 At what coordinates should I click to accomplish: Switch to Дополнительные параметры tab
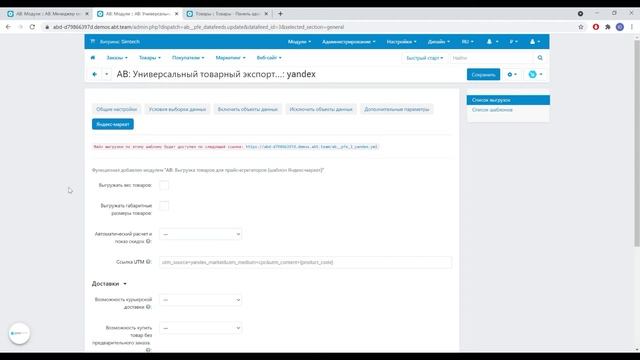[397, 109]
